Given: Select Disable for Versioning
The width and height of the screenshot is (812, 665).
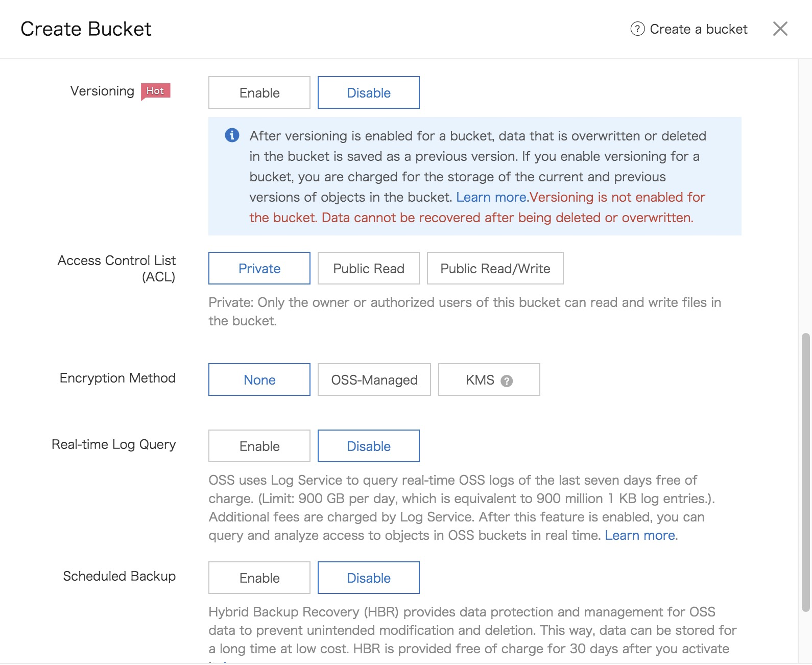Looking at the screenshot, I should (x=368, y=93).
